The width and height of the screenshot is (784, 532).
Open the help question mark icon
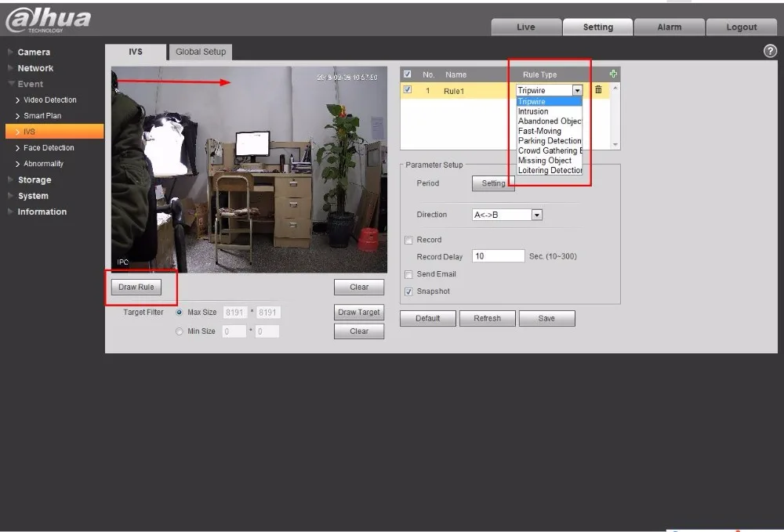tap(770, 51)
